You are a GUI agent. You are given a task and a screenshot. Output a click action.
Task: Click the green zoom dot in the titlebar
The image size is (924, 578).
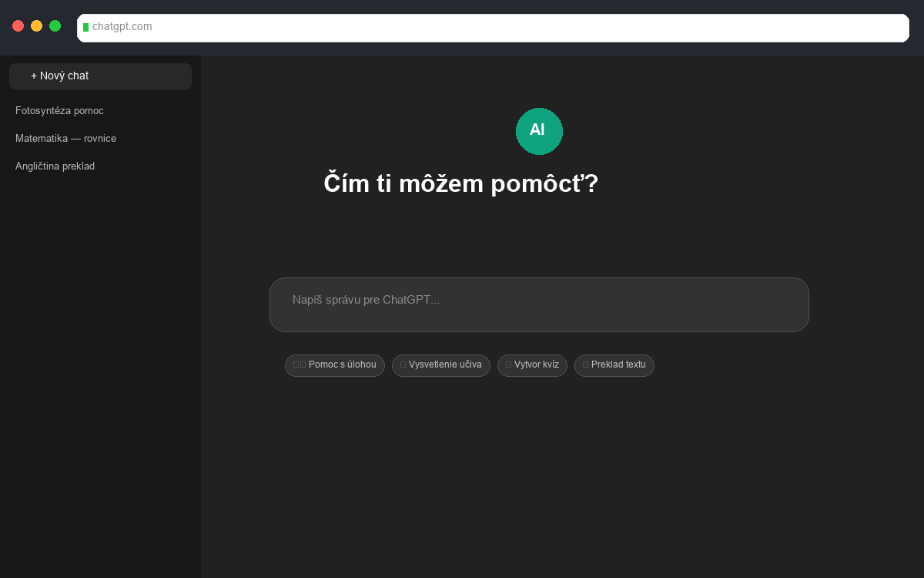55,25
